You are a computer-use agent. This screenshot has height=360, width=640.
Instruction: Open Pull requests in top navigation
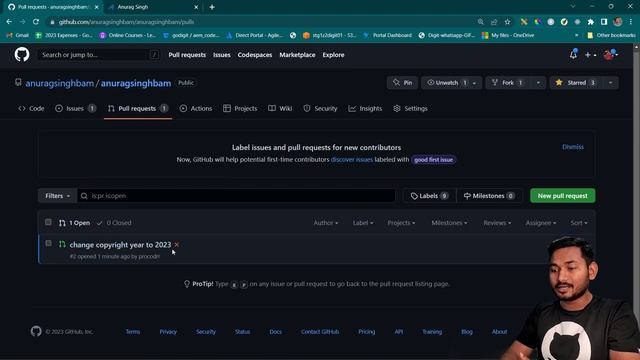[x=187, y=55]
